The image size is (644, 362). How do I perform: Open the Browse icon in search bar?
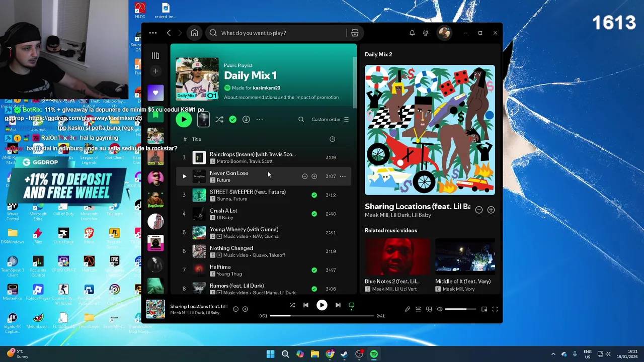tap(355, 33)
